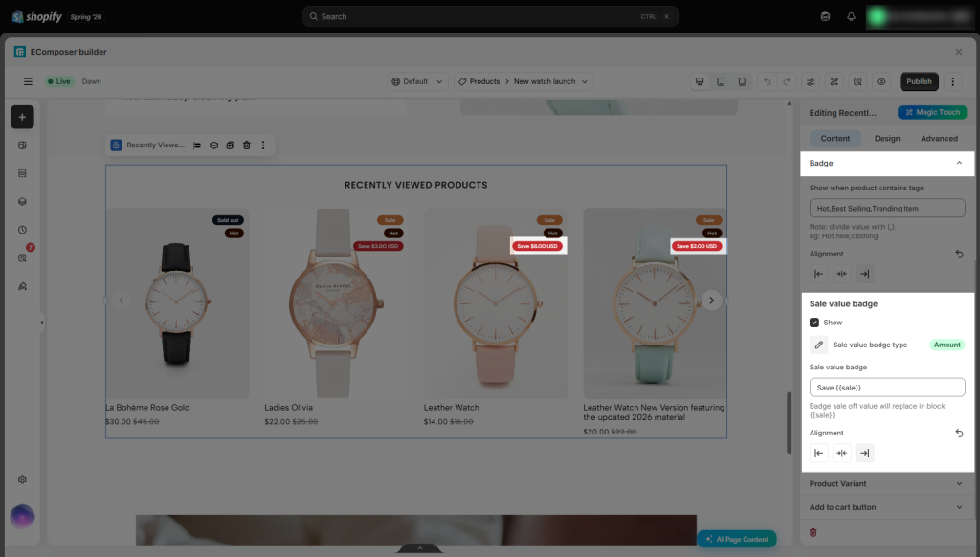Click the undo arrow in the toolbar

(767, 81)
